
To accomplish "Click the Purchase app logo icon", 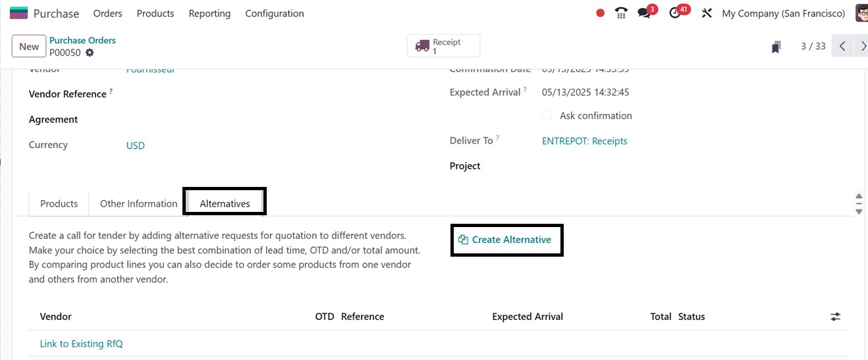I will 18,13.
